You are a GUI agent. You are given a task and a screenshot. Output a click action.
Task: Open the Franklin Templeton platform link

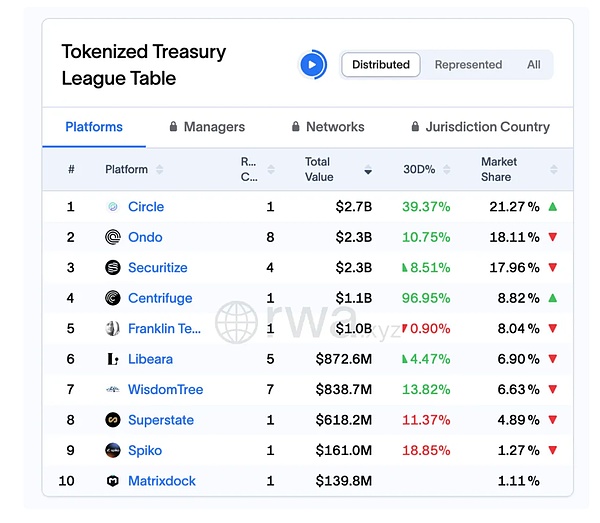click(164, 329)
